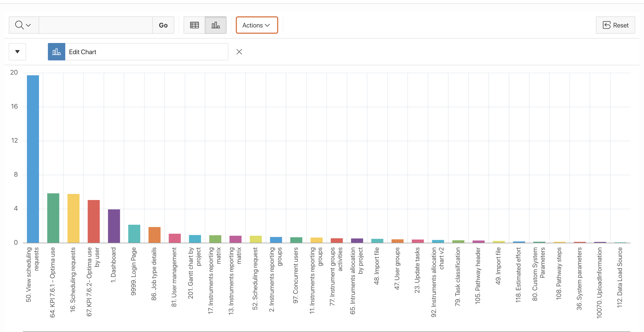Click the teal Login Page bar

click(x=134, y=234)
